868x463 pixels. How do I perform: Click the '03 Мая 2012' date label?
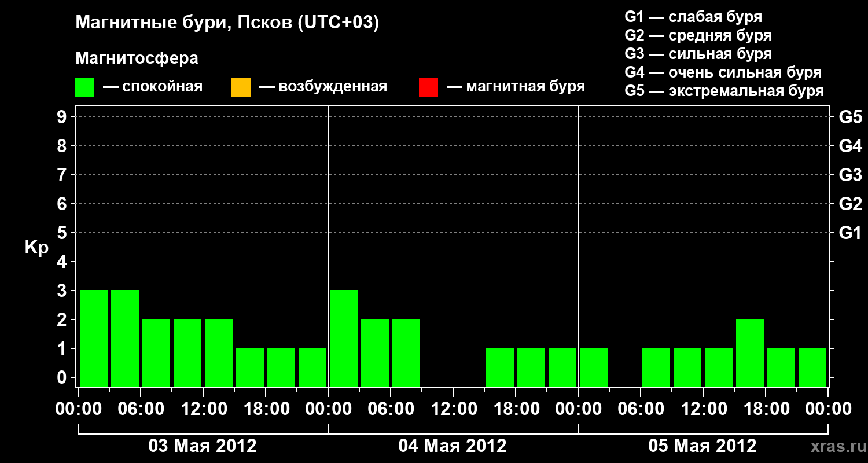203,446
